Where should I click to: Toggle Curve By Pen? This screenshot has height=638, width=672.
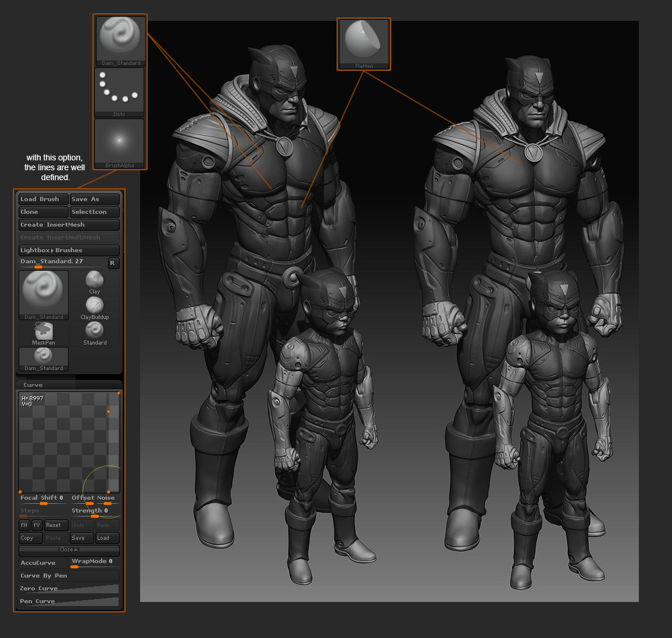[69, 576]
